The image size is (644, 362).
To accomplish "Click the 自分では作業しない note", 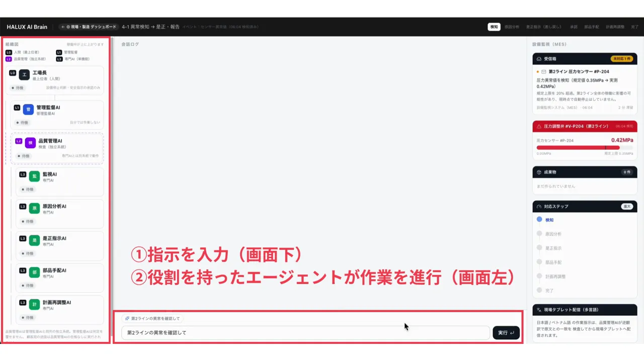I will [x=85, y=122].
